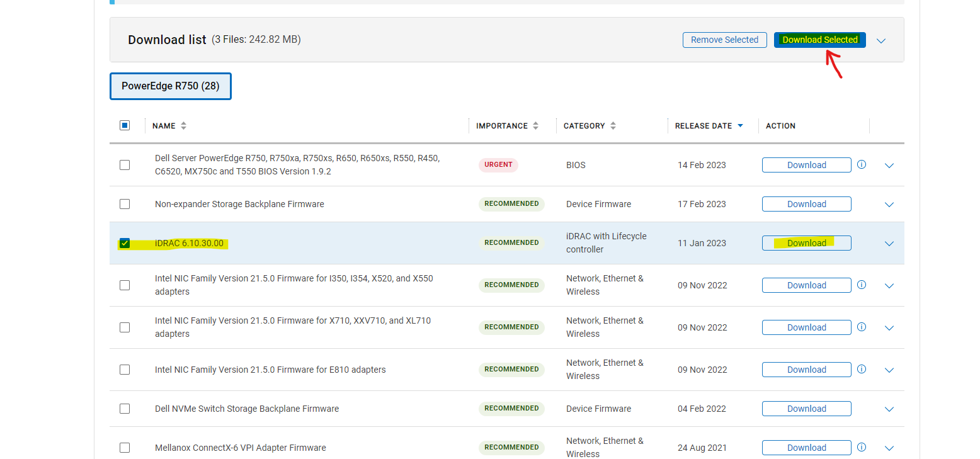The image size is (980, 459).
Task: Download Non-expander Storage Backplane Firmware
Action: (x=807, y=204)
